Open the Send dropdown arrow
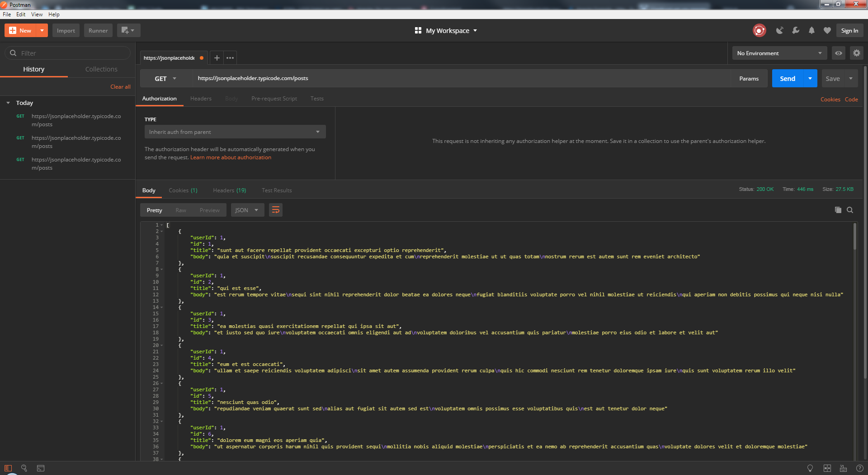The height and width of the screenshot is (475, 868). [810, 78]
